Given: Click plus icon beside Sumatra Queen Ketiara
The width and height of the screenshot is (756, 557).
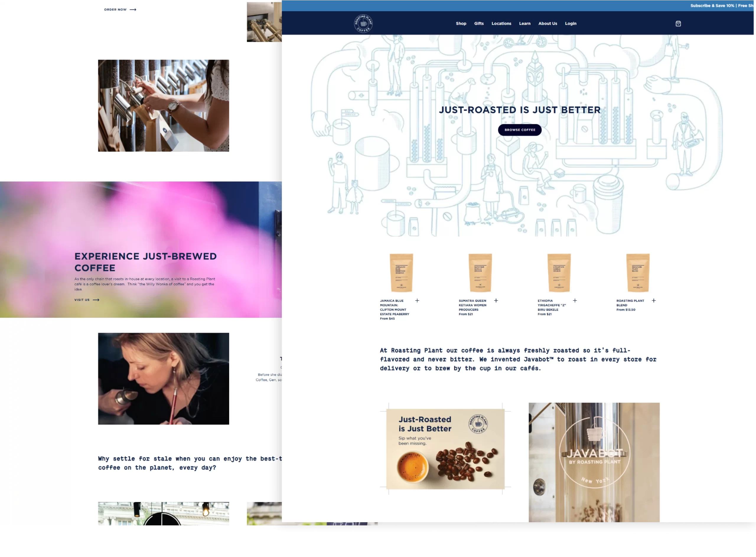Looking at the screenshot, I should coord(496,300).
